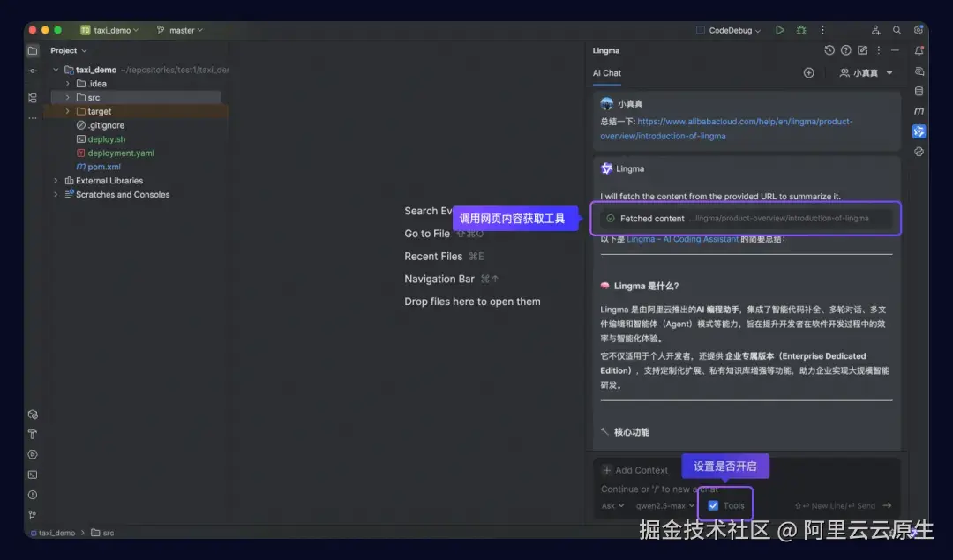This screenshot has height=560, width=953.
Task: Open the CodeDebug run configuration dropdown
Action: pyautogui.click(x=728, y=30)
